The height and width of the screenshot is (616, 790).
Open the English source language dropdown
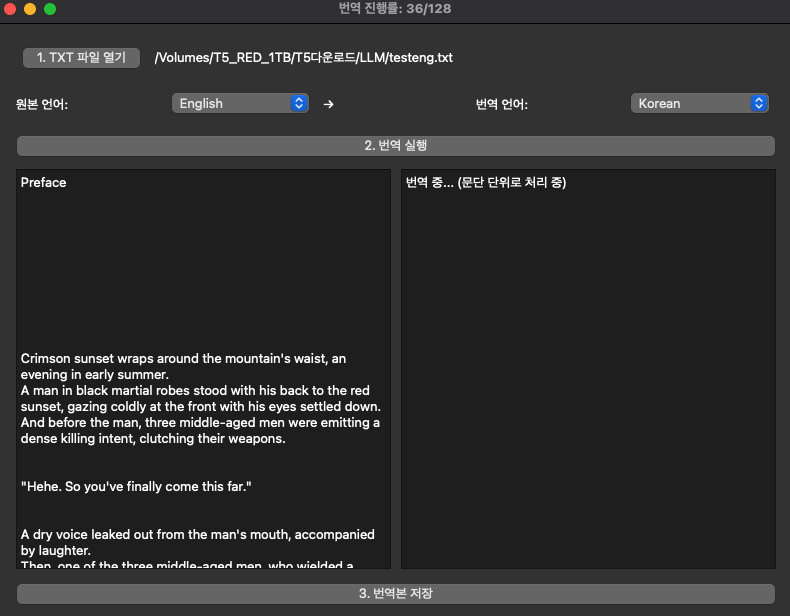pos(239,103)
